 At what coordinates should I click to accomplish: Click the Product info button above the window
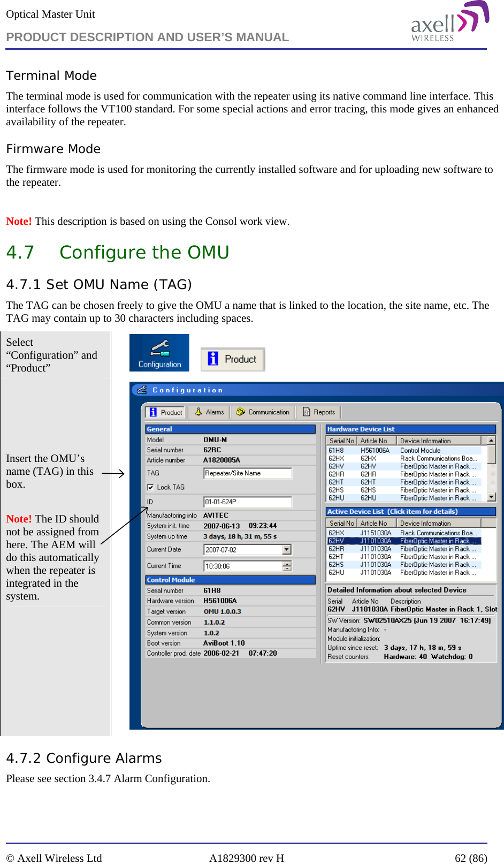(x=233, y=359)
